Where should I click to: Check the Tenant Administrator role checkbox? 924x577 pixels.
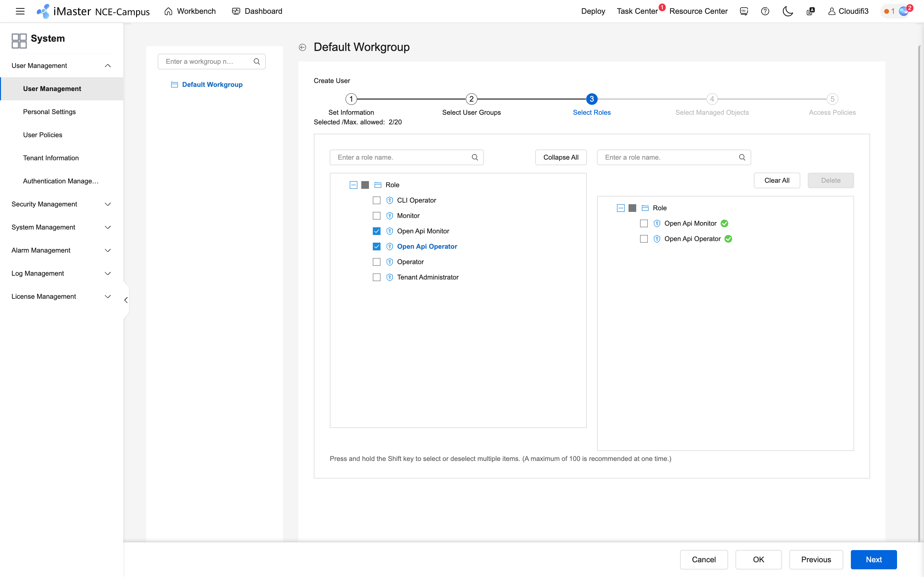(377, 277)
